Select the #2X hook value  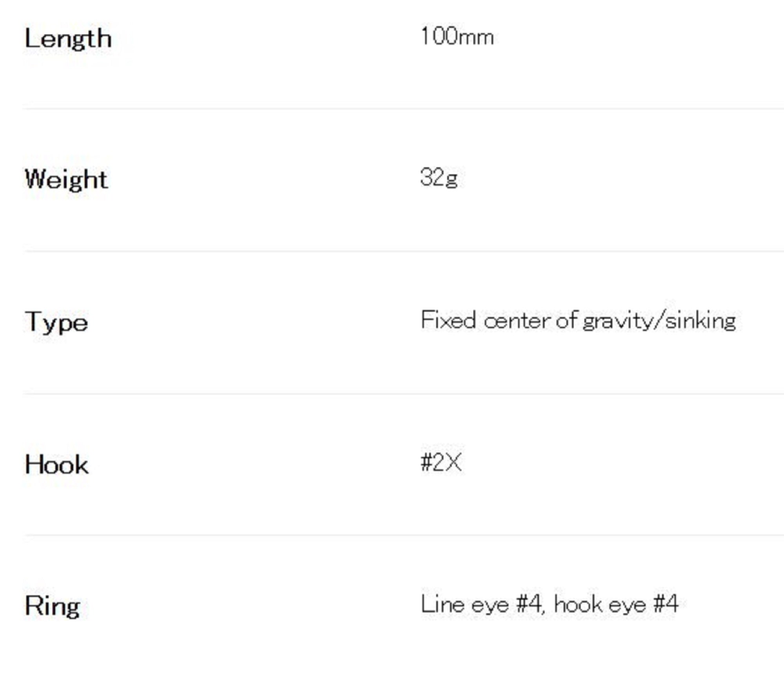click(441, 462)
